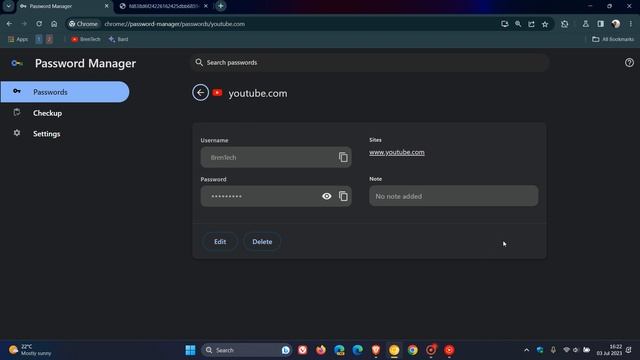Open the Apps bookmark shortcut
This screenshot has width=640, height=360.
(18, 39)
